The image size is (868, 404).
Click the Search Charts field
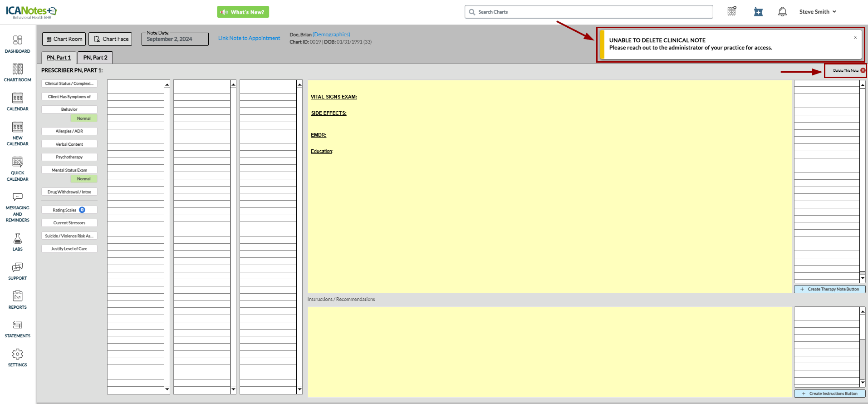(x=588, y=12)
